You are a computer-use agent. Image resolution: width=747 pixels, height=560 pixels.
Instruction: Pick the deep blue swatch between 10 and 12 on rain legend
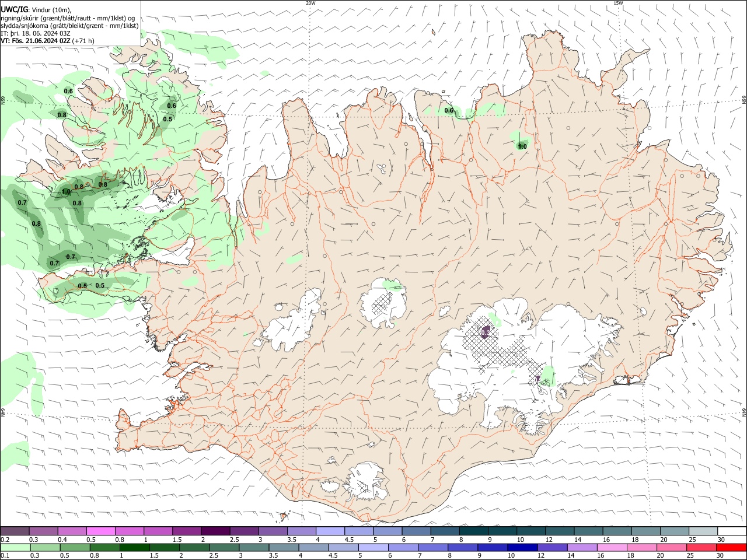522,548
